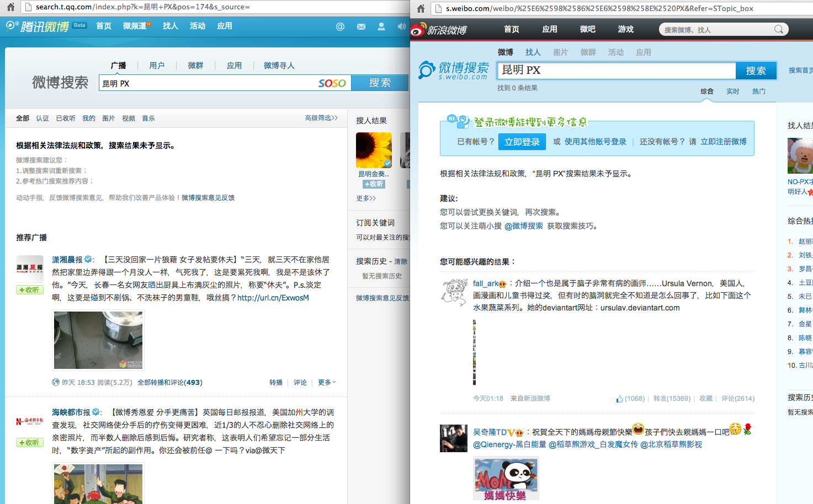The image size is (813, 504).
Task: Click the home icon in the right browser
Action: pyautogui.click(x=421, y=8)
